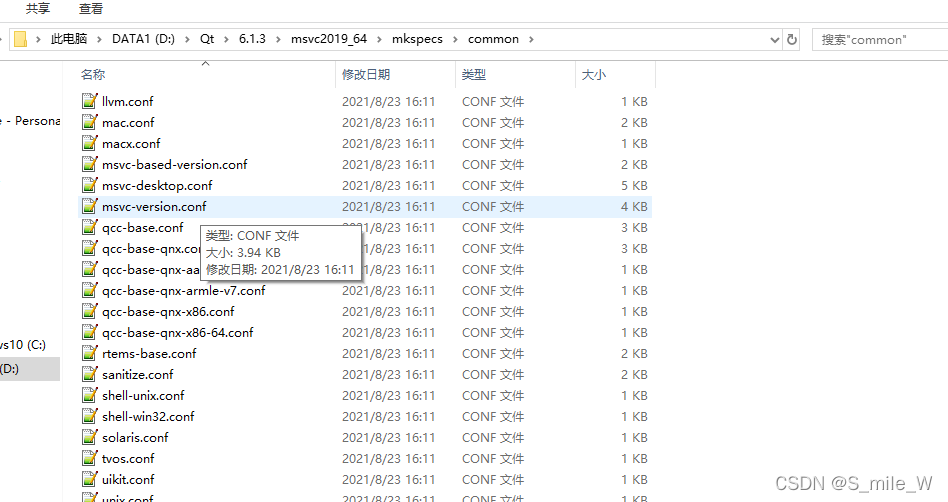This screenshot has width=948, height=502.
Task: Click the qcc-base-qnx-armle-v7.conf file icon
Action: 89,290
